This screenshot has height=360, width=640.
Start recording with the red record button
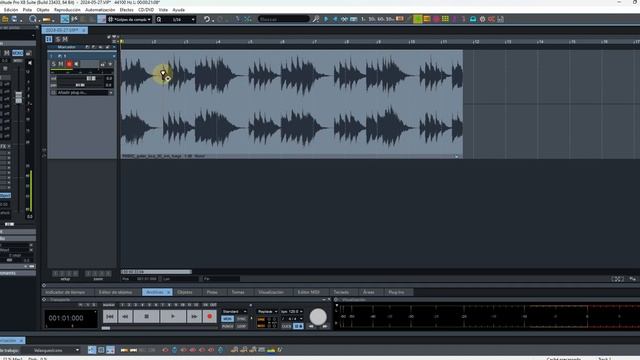pos(210,316)
